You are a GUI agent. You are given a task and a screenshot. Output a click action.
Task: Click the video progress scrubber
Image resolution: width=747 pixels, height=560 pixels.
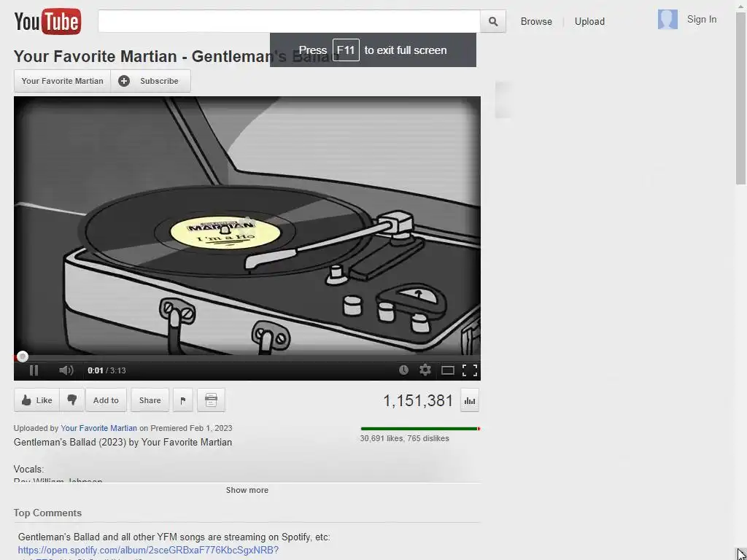23,357
